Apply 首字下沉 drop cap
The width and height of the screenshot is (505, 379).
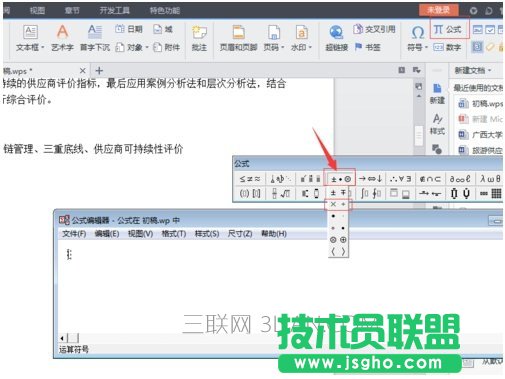coord(95,39)
